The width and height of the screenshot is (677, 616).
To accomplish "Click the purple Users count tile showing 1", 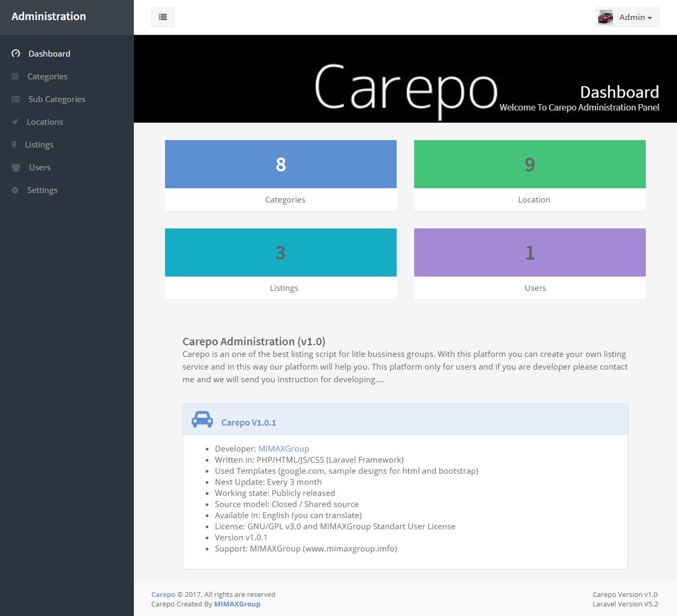I will tap(530, 252).
